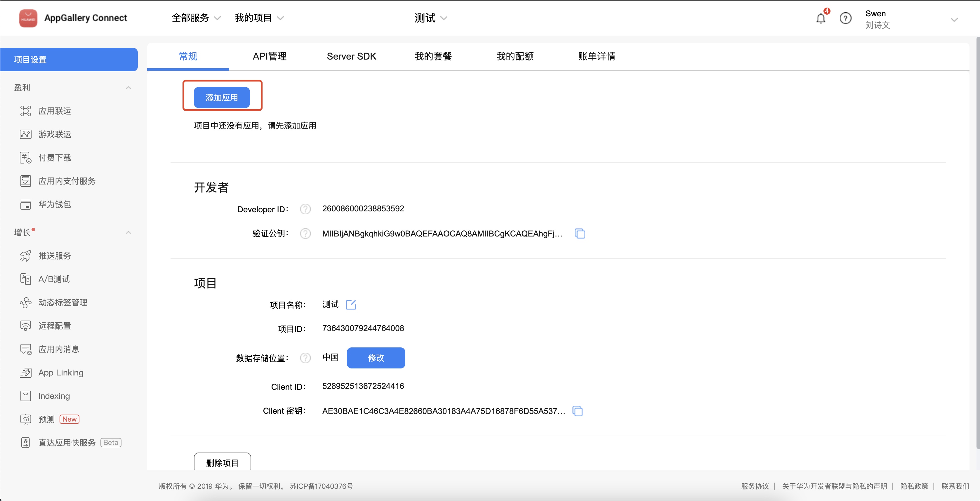Viewport: 980px width, 501px height.
Task: Open 推送服务 in the sidebar
Action: (55, 256)
